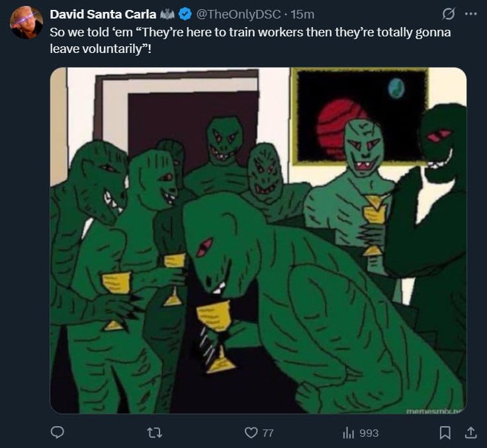Click the 77 likes count
Image resolution: width=487 pixels, height=448 pixels.
[268, 433]
